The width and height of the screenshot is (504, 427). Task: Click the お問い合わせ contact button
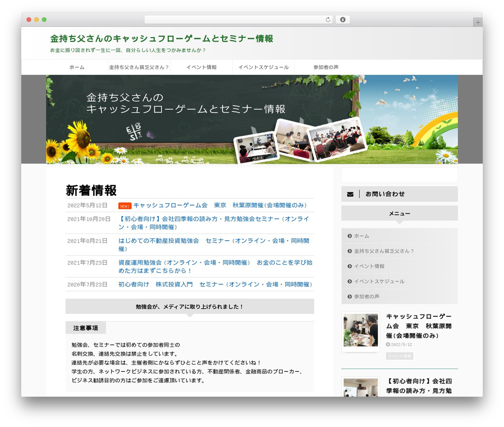(399, 194)
